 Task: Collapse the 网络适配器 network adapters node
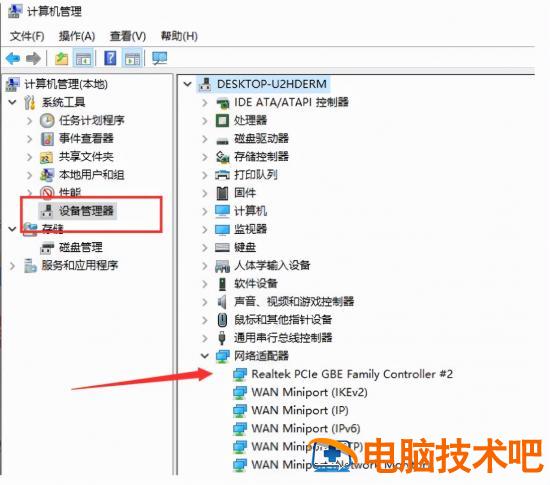(x=205, y=356)
